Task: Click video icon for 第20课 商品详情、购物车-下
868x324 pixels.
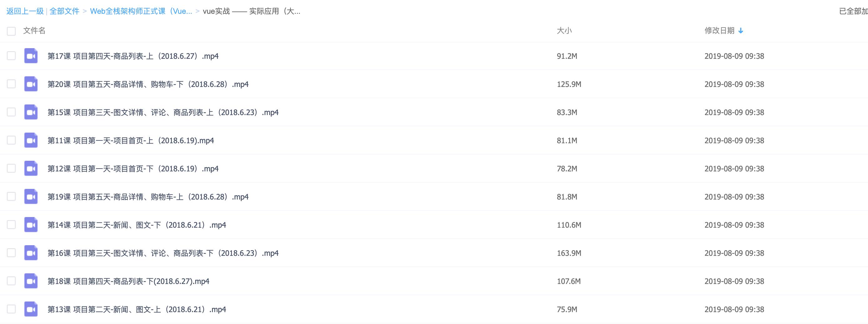Action: pyautogui.click(x=31, y=84)
